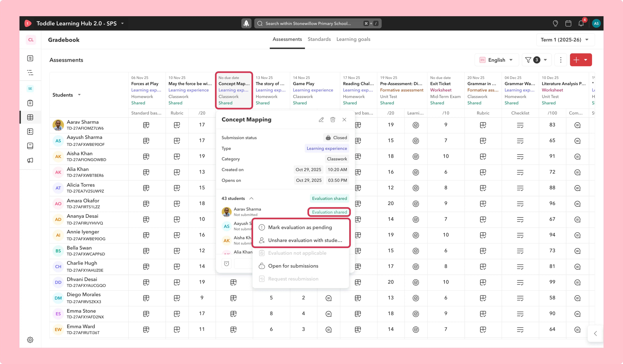Click the rocket icon beside search
This screenshot has width=623, height=364.
(246, 24)
